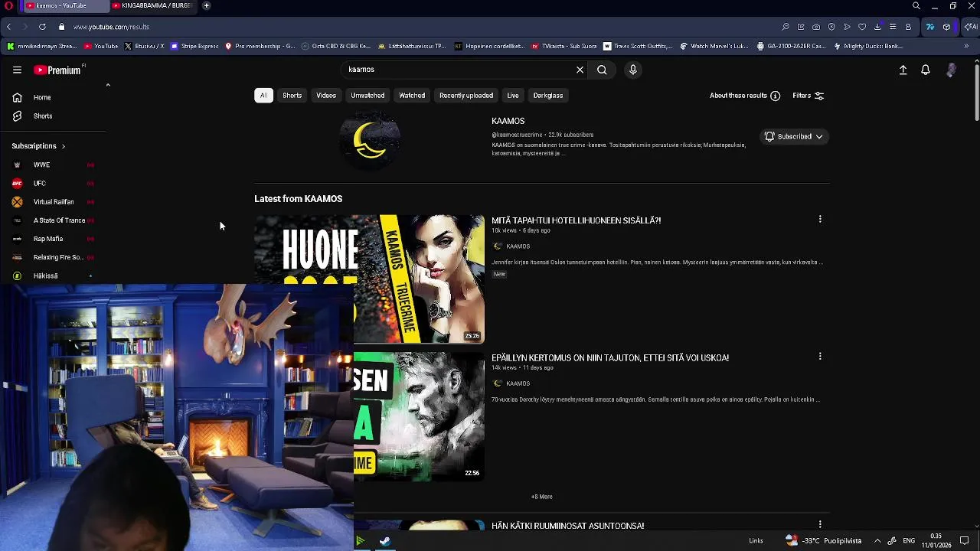Open the Windows notification center
This screenshot has width=980, height=551.
pos(964,541)
